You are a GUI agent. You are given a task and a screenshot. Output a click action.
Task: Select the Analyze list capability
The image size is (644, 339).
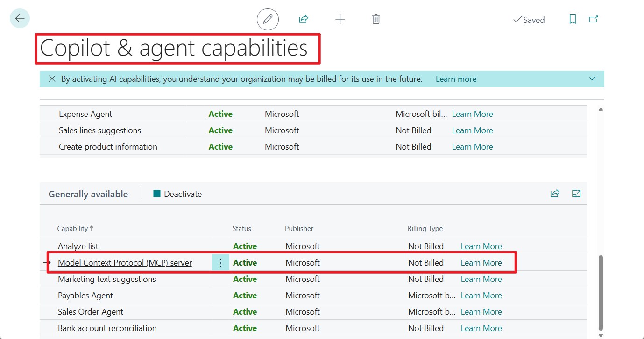click(x=78, y=246)
